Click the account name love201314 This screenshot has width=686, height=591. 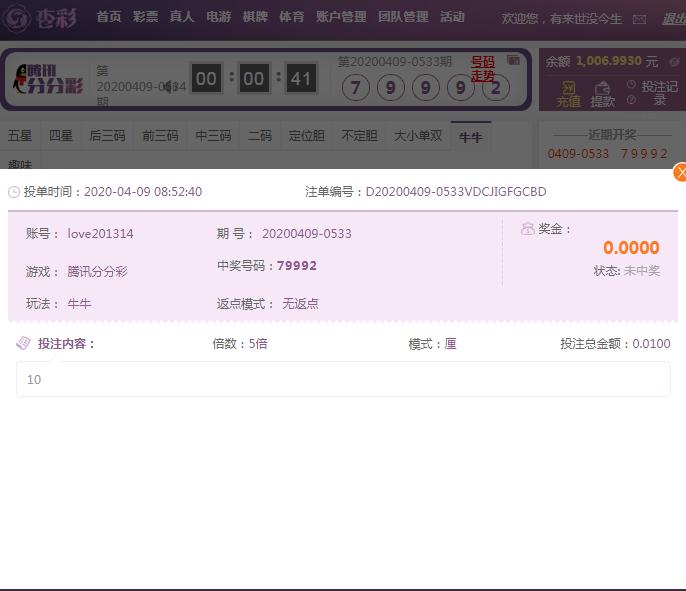(100, 234)
